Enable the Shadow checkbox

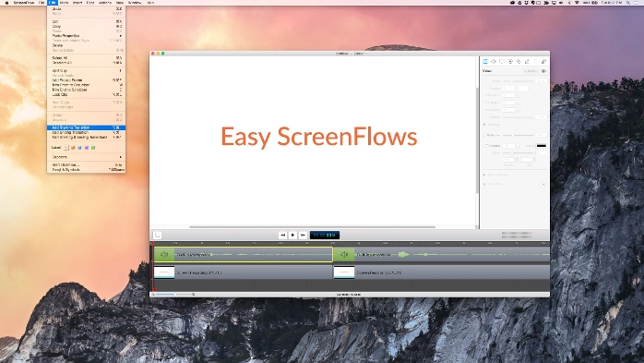[487, 146]
